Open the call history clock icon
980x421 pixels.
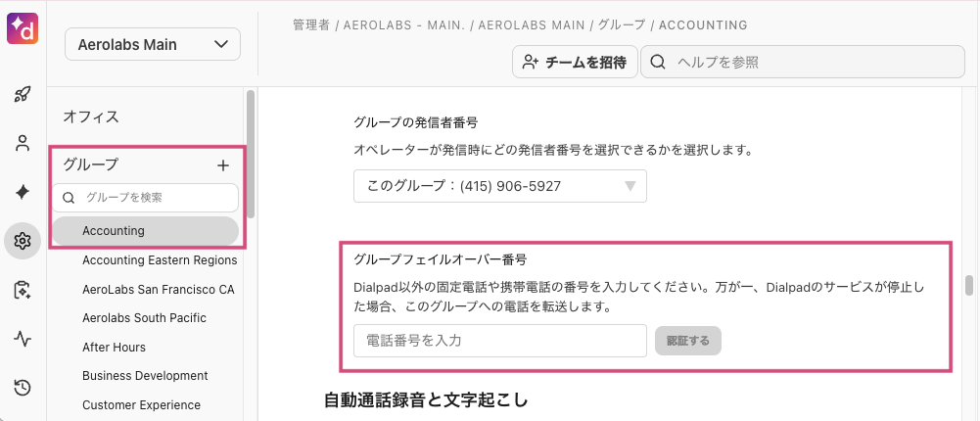point(23,388)
